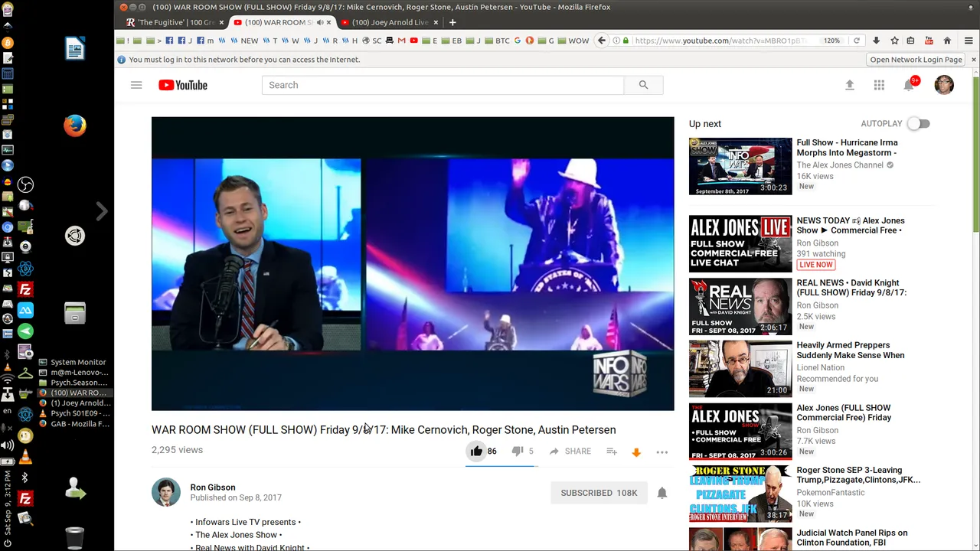Open the Dogecoin icon in dock
Image resolution: width=980 pixels, height=551 pixels.
25,436
